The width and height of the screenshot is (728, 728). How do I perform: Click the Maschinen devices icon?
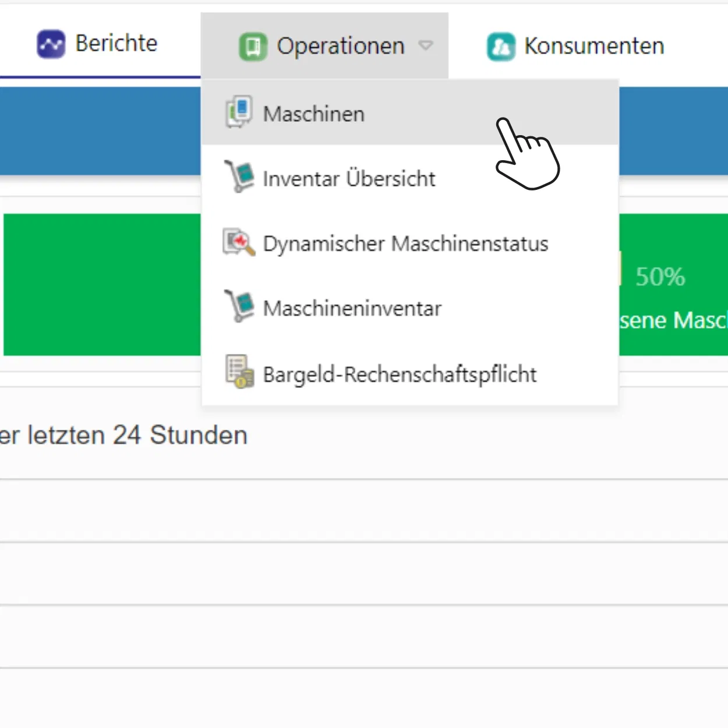239,112
